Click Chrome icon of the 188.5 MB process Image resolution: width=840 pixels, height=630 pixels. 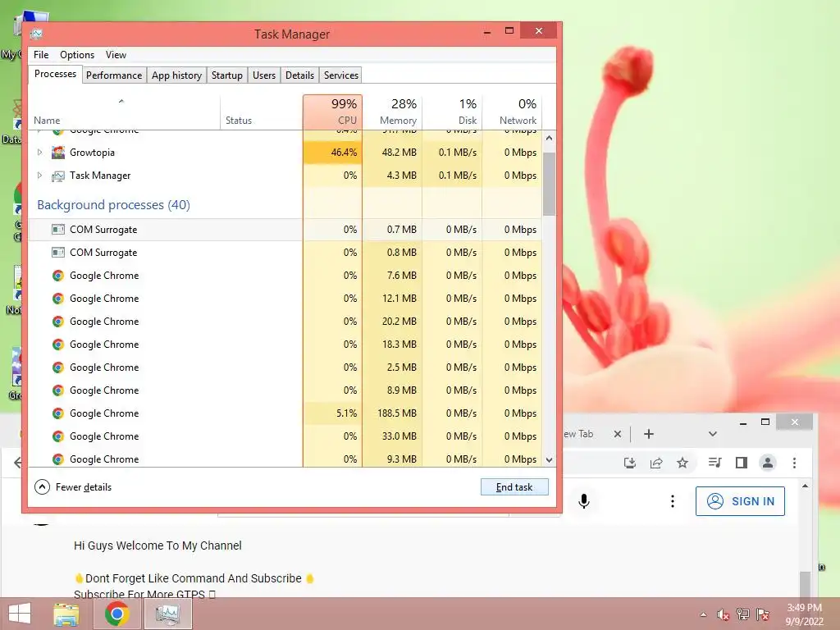point(58,413)
